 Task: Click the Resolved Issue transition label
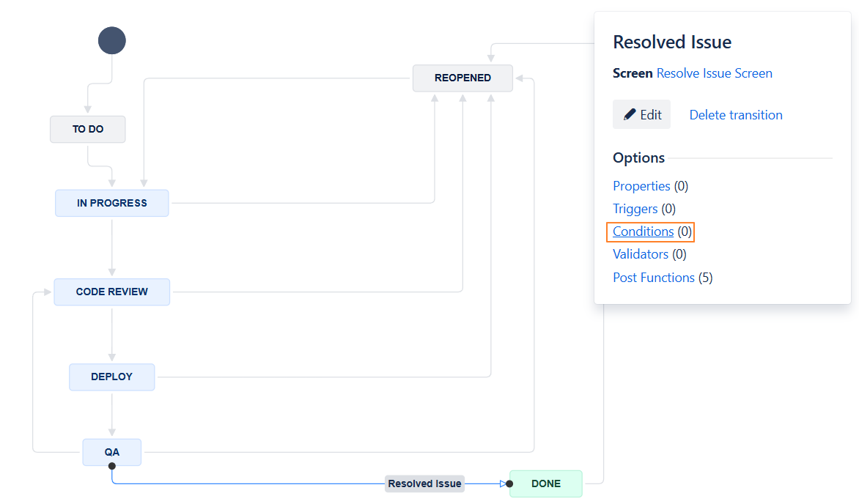424,483
